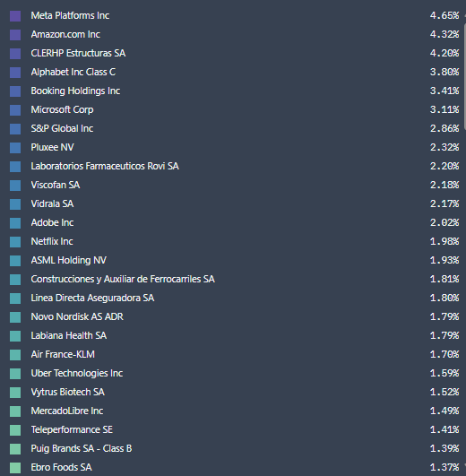Click the 1.52% weight value
This screenshot has height=476, width=466.
coord(444,392)
